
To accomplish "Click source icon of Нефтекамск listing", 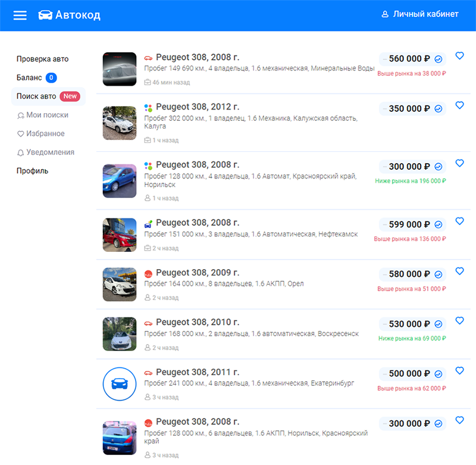I will (148, 224).
